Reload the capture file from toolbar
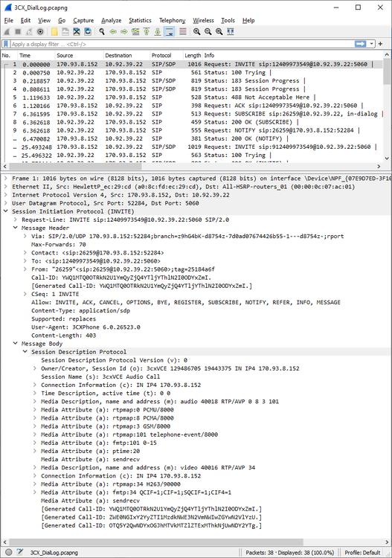Viewport: 392px width, 558px height. (88, 32)
